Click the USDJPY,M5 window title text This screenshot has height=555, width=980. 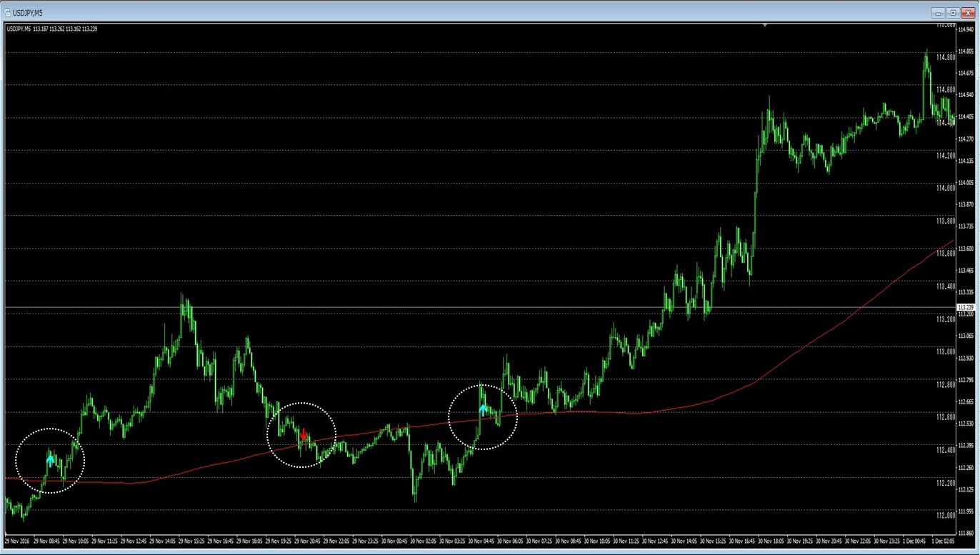[x=28, y=12]
